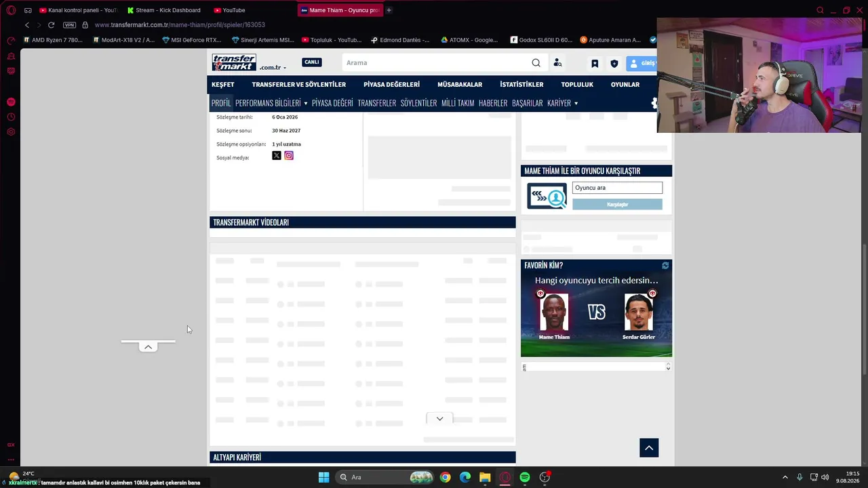Click the Giriş login button

point(642,64)
